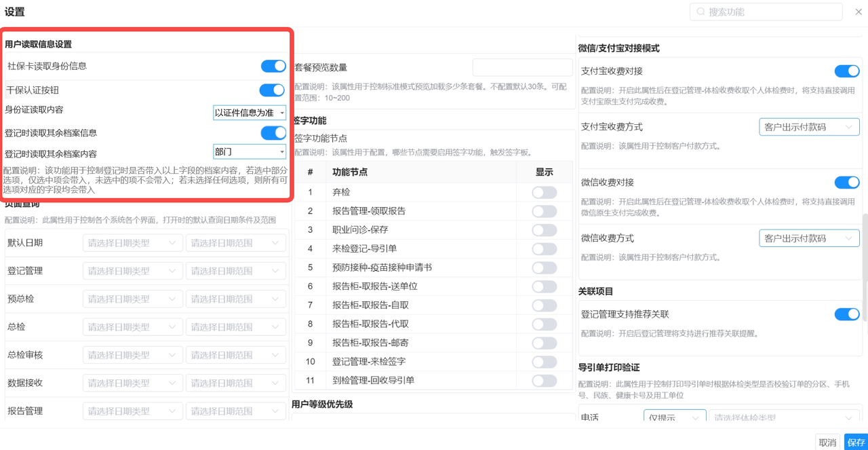Open the date type dropdown for 默认日期
The image size is (868, 450).
pos(132,243)
